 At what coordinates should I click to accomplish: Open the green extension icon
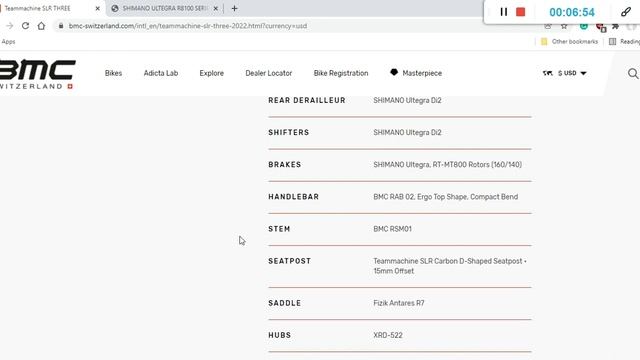click(584, 27)
